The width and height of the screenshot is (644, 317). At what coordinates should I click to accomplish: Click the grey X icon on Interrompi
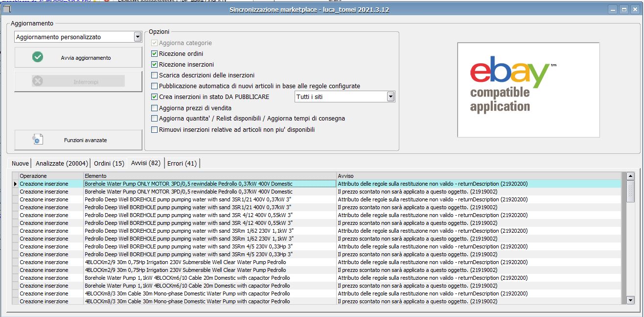click(x=38, y=81)
